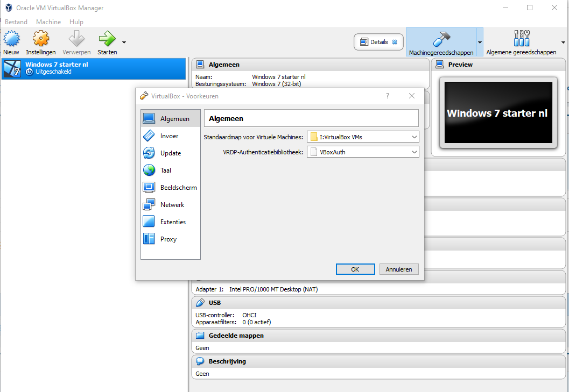Click the Algemeen section header in details
The width and height of the screenshot is (569, 392).
click(310, 65)
